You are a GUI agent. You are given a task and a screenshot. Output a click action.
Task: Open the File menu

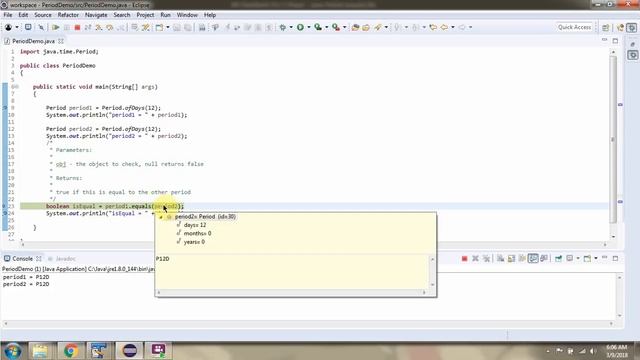(7, 15)
